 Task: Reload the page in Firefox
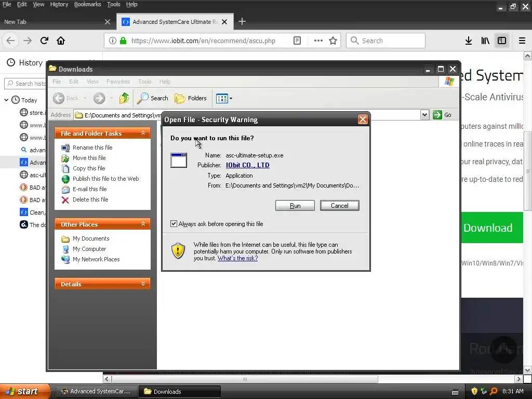[44, 41]
